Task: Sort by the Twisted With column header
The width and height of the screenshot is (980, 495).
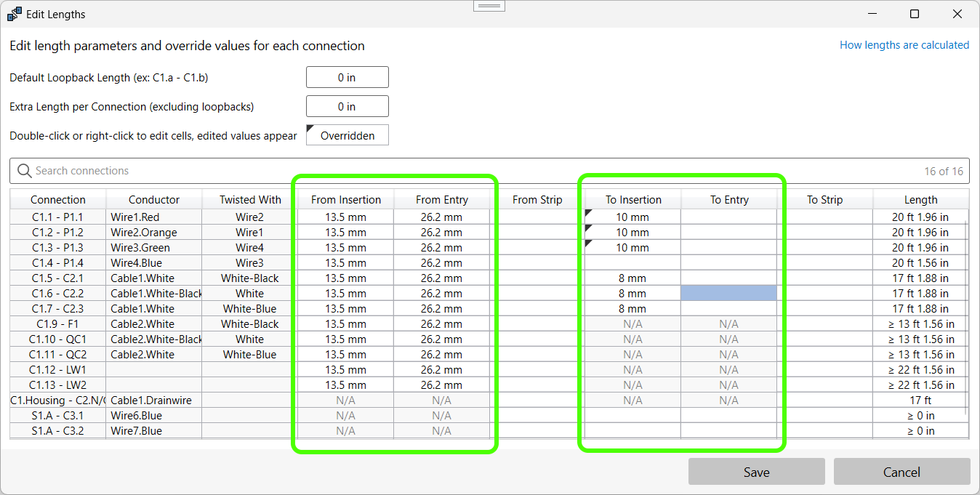Action: pyautogui.click(x=250, y=199)
